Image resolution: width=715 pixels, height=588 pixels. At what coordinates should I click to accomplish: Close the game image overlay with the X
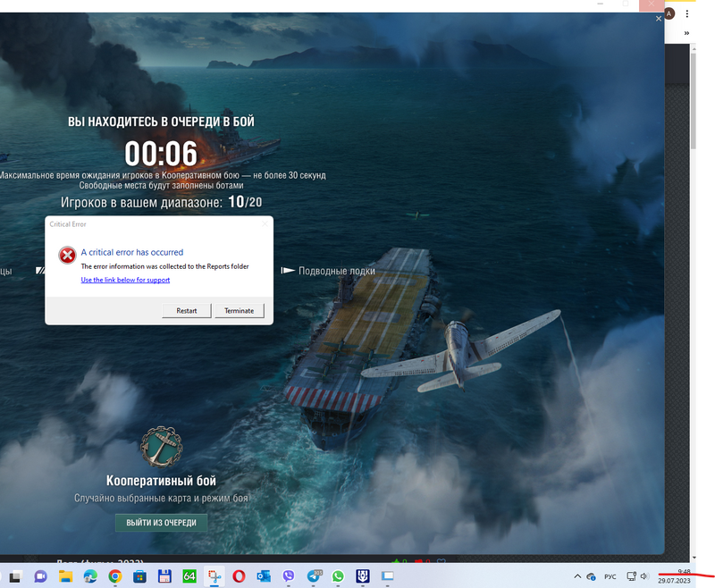[659, 19]
